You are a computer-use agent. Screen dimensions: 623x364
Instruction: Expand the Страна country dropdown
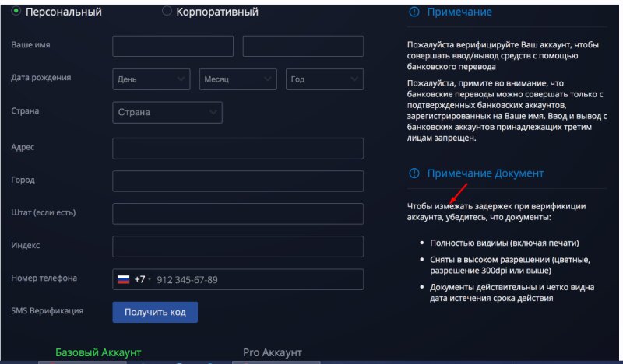167,112
